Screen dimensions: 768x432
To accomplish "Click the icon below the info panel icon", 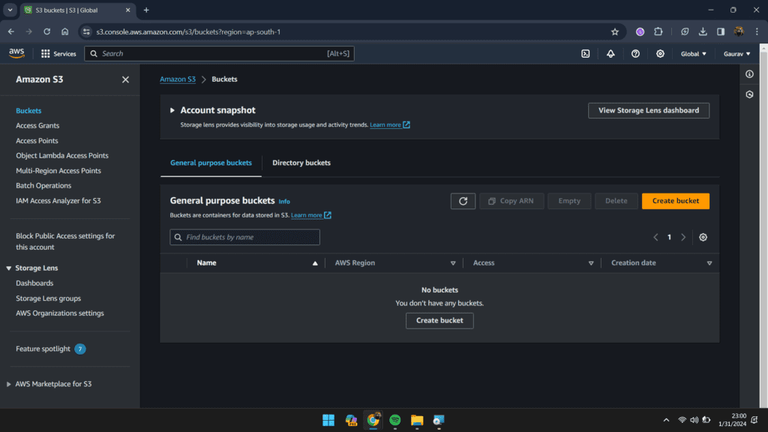I will tap(749, 95).
